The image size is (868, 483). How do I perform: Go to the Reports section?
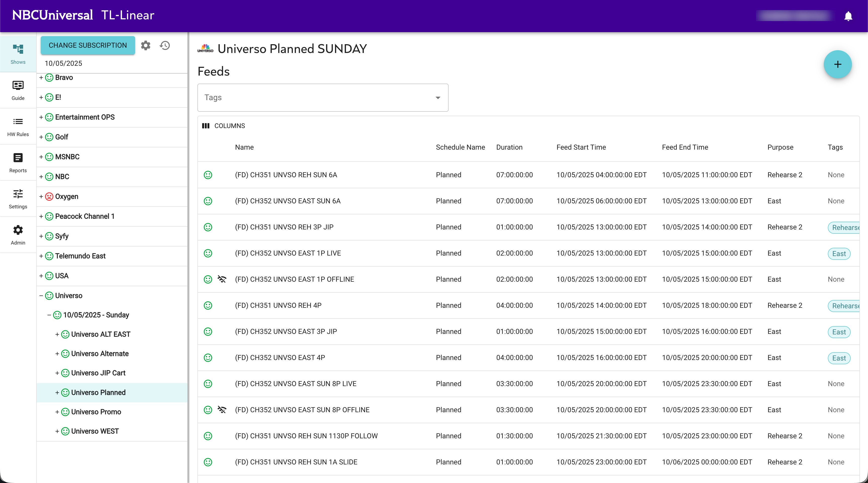coord(18,163)
